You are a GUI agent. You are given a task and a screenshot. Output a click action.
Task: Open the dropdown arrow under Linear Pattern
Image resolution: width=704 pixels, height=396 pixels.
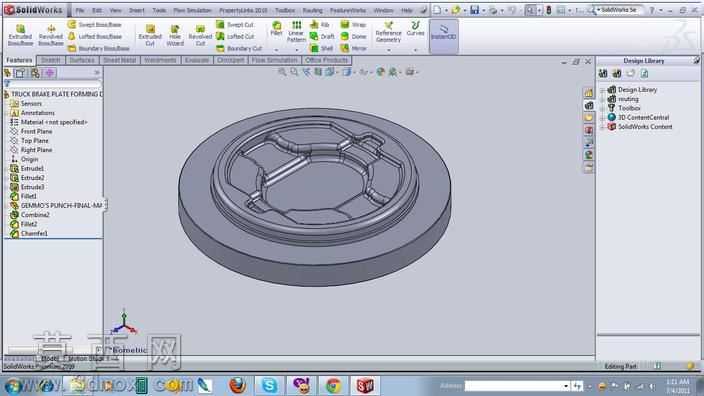coord(296,50)
